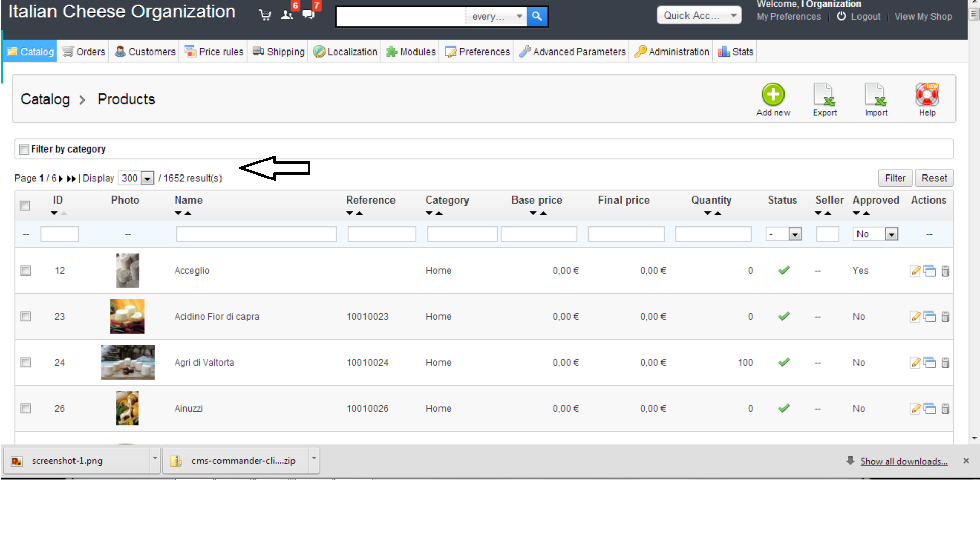Click the search magnifier button
Viewport: 980px width, 551px height.
point(537,16)
